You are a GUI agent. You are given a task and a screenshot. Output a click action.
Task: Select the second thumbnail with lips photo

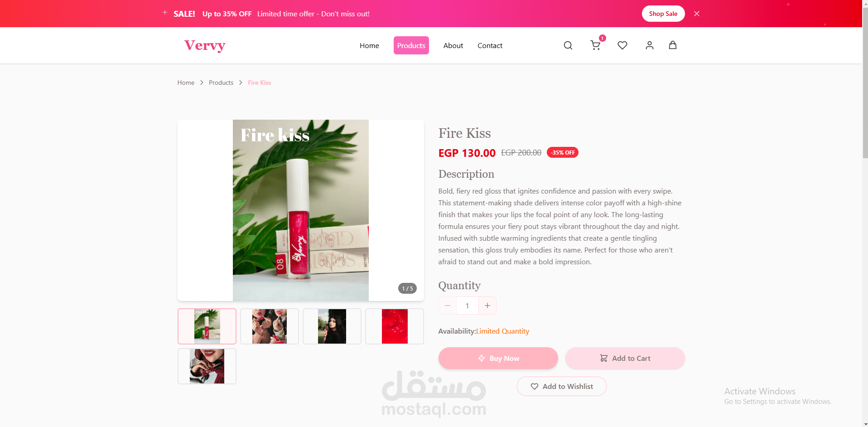tap(270, 326)
